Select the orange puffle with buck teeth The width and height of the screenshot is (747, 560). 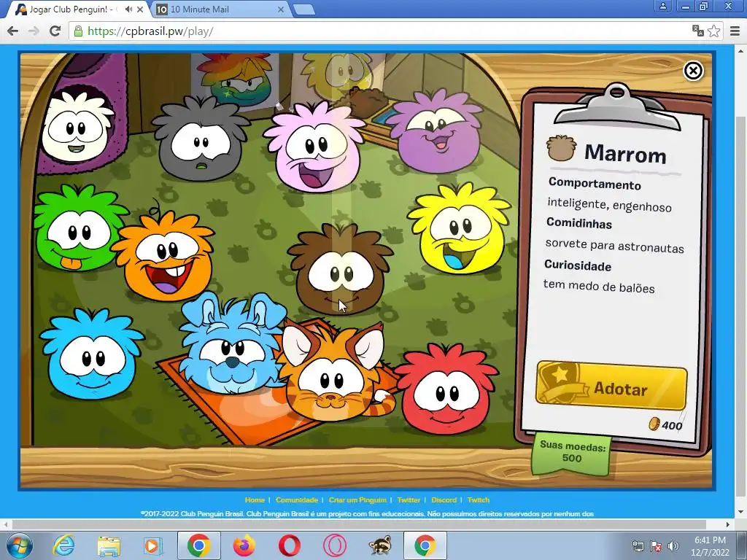pyautogui.click(x=164, y=257)
